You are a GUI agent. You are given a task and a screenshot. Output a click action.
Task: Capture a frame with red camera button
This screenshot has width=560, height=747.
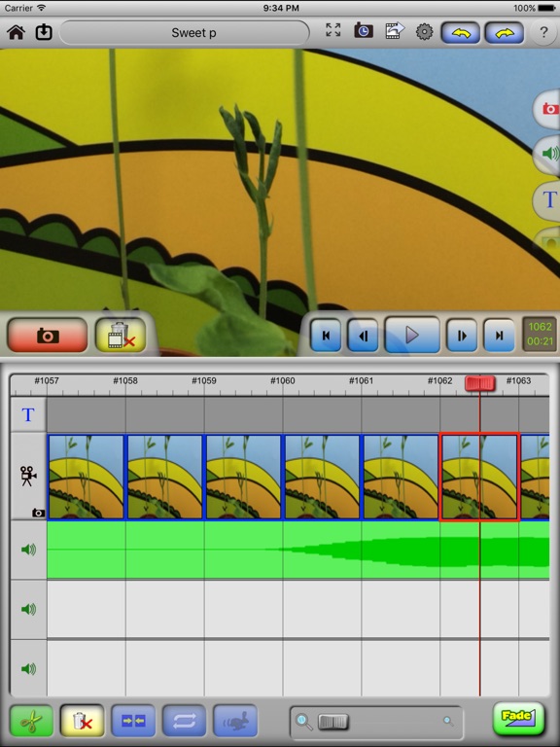click(x=47, y=336)
